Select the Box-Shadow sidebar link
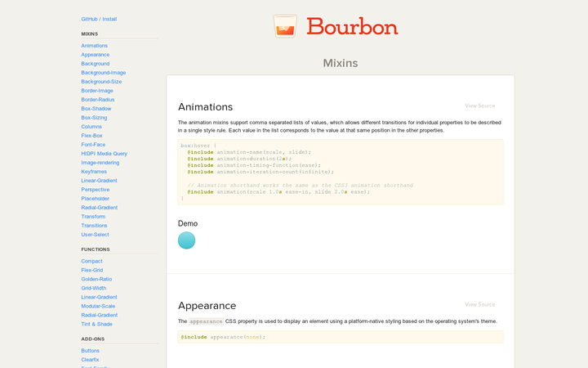This screenshot has height=368, width=588. 96,109
